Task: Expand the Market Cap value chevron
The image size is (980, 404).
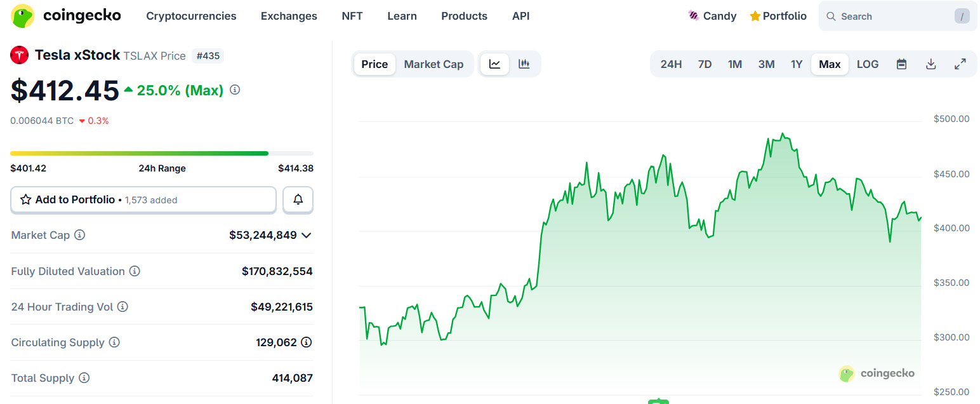Action: click(307, 235)
